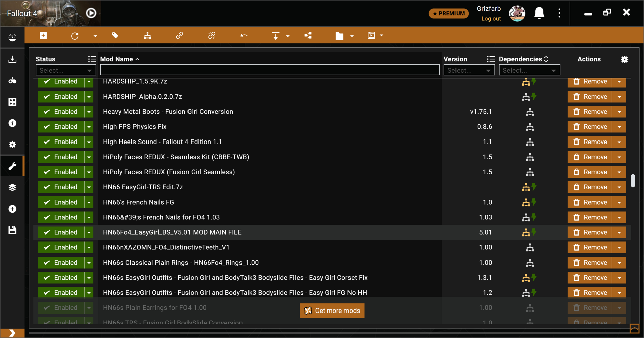
Task: Click the Install From File plus icon
Action: coord(43,35)
